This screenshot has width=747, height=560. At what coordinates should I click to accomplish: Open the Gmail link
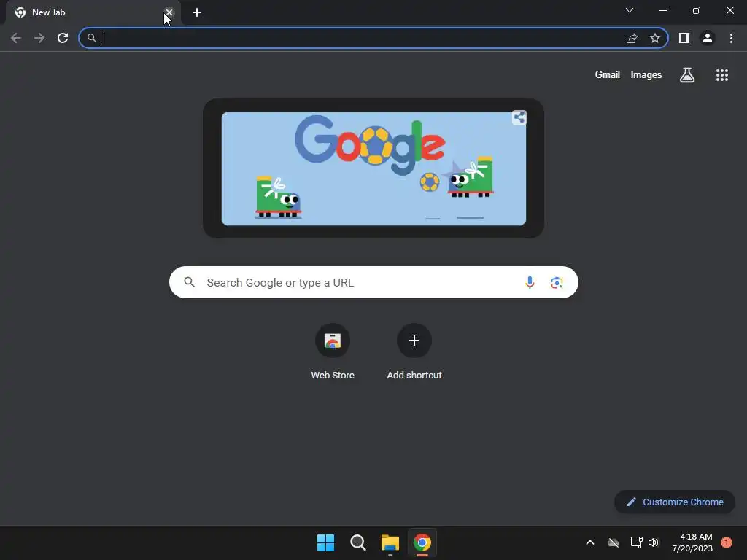point(608,75)
